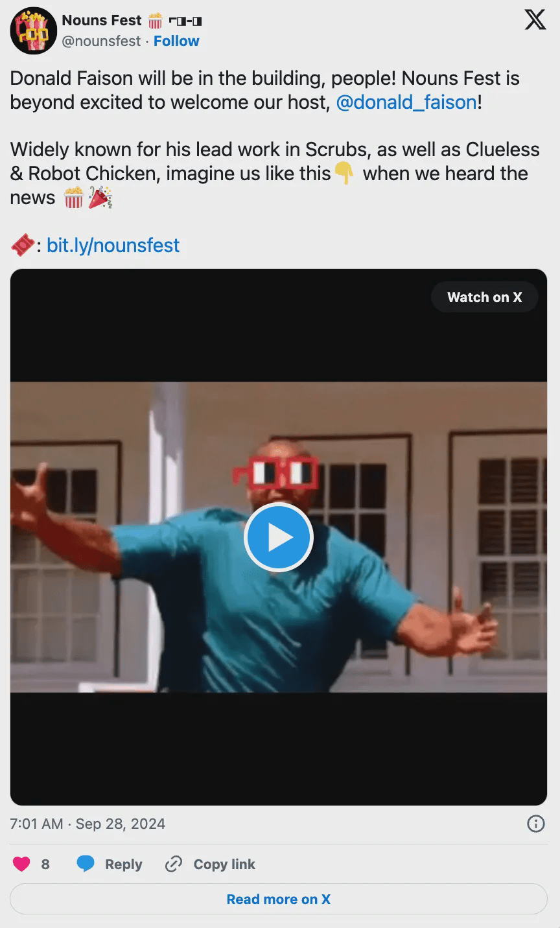The width and height of the screenshot is (560, 928).
Task: Click the Watch on X button
Action: pyautogui.click(x=484, y=297)
